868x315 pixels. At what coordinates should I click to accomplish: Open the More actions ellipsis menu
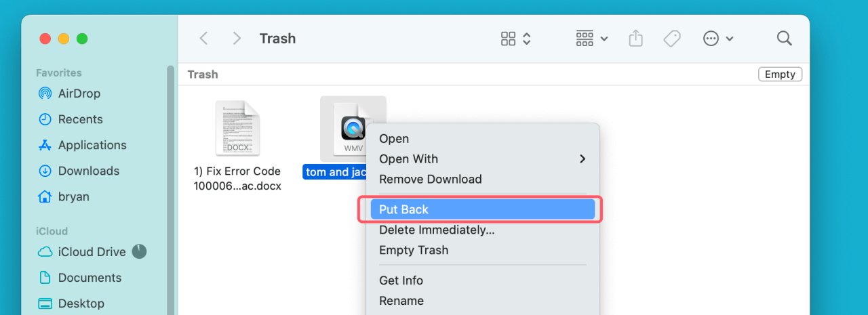tap(718, 39)
